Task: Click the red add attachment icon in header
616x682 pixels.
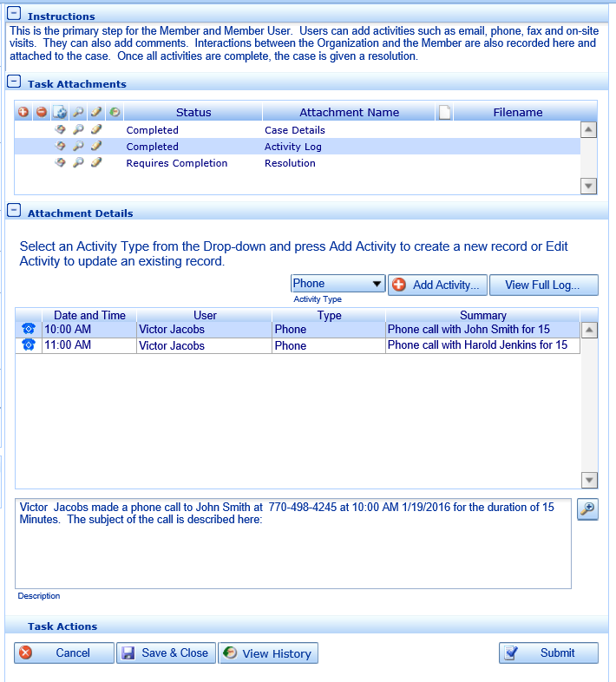Action: [23, 112]
